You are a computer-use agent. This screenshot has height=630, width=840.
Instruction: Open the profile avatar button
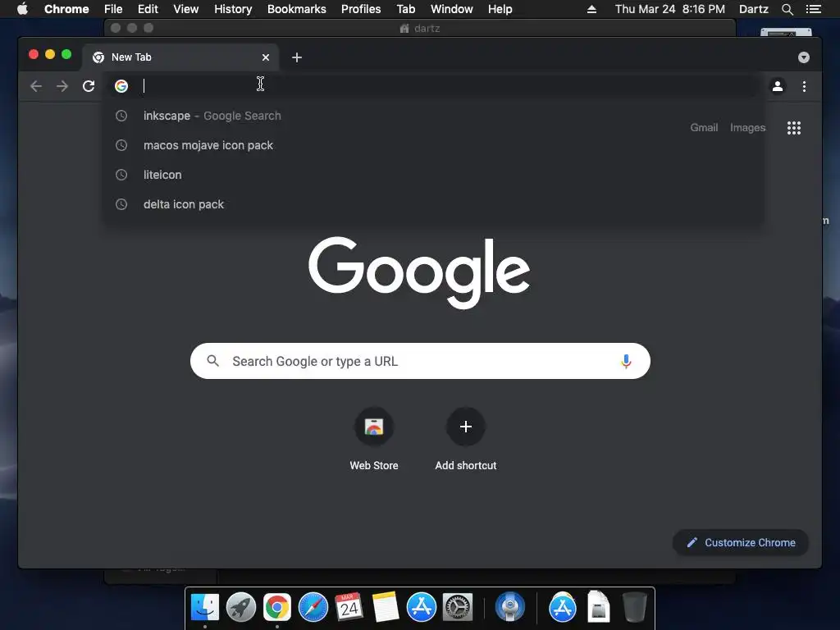778,85
